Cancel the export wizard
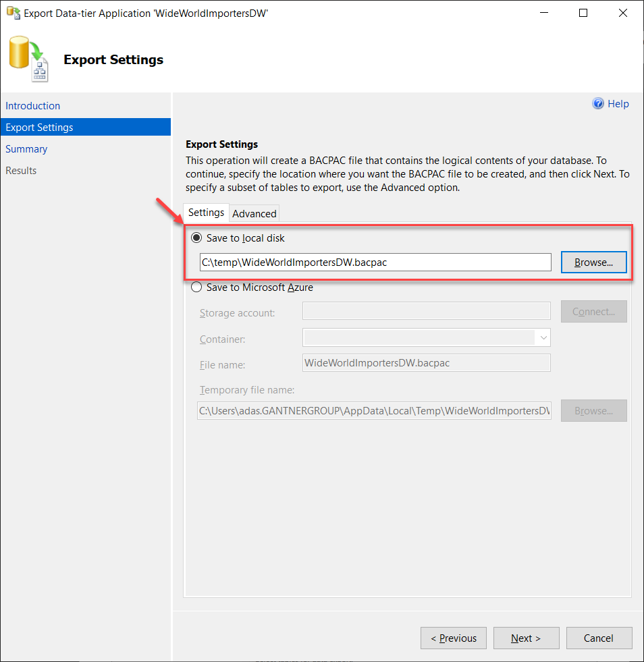The width and height of the screenshot is (644, 662). pyautogui.click(x=599, y=638)
